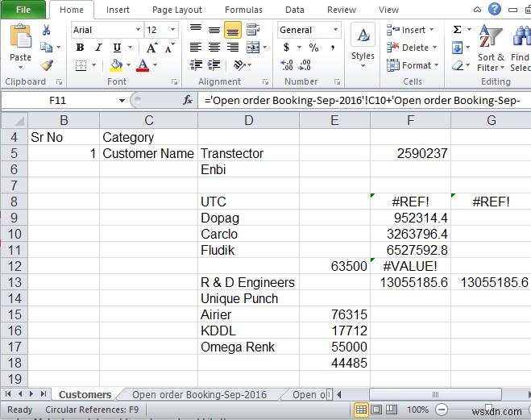Expand Font dialog launcher
Viewport: 531px width, 420px height.
point(174,81)
